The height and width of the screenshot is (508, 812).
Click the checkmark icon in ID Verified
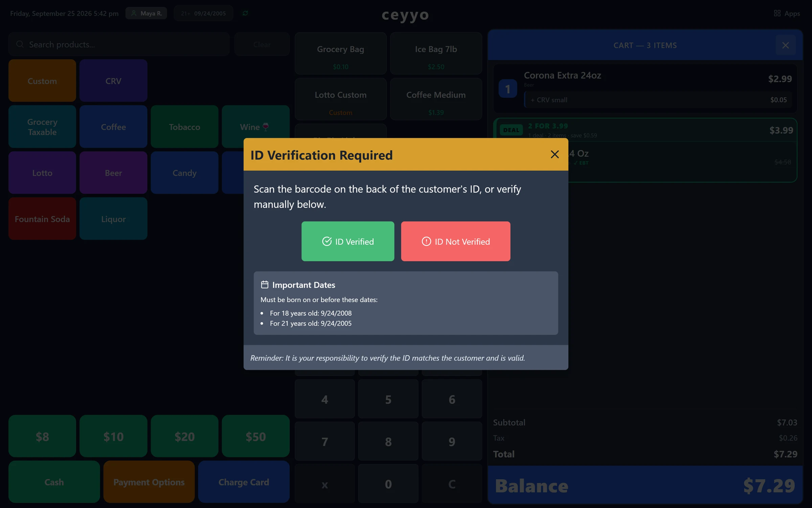tap(327, 241)
